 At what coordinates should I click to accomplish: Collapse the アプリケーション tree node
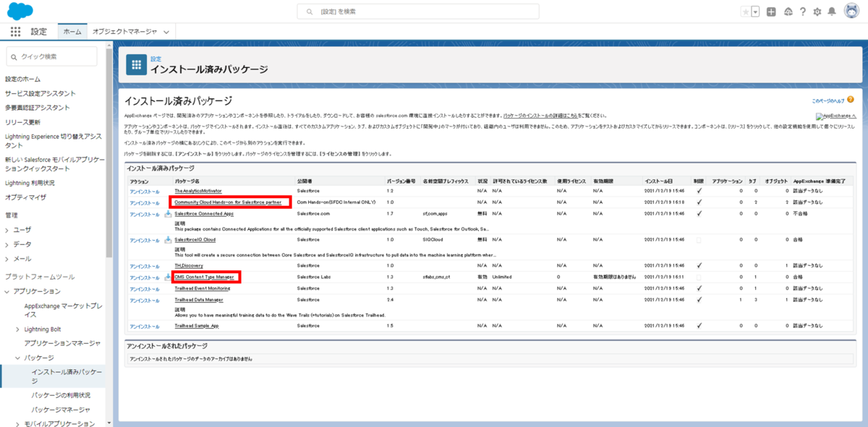tap(7, 292)
